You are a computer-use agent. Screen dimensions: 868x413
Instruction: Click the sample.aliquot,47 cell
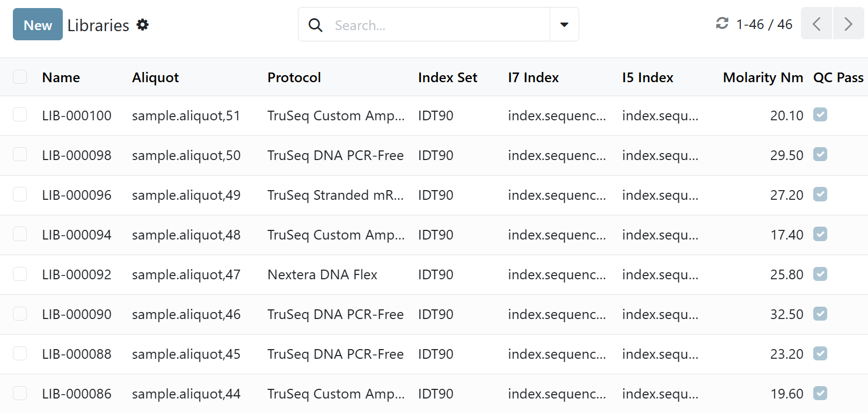[186, 274]
